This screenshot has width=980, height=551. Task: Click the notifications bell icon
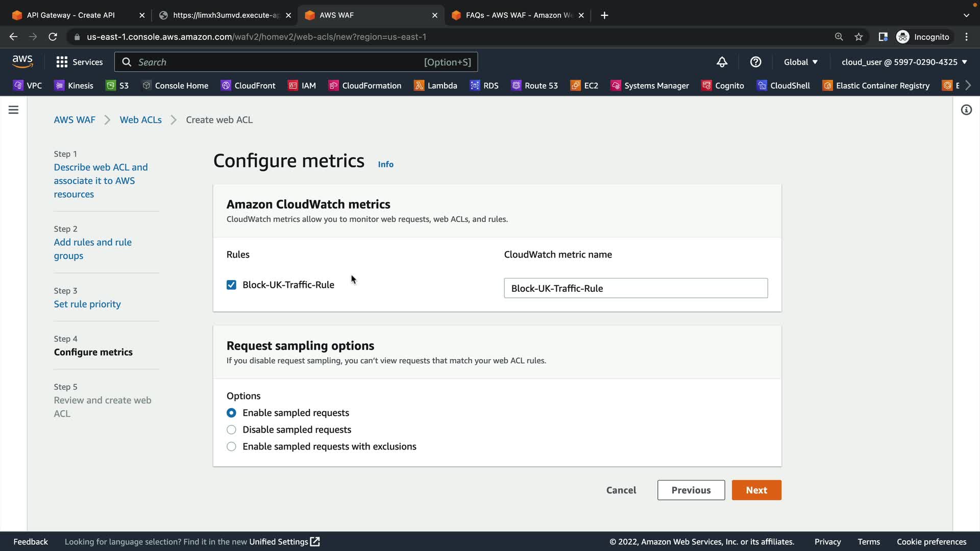pyautogui.click(x=722, y=62)
